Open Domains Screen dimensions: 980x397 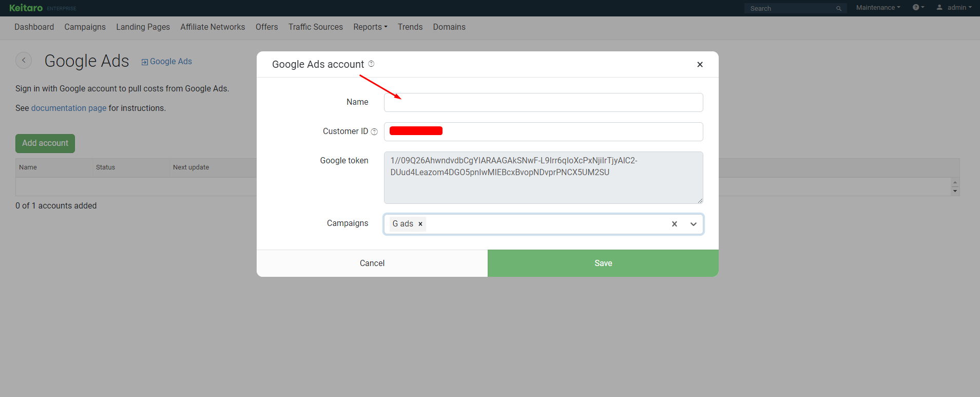click(449, 27)
